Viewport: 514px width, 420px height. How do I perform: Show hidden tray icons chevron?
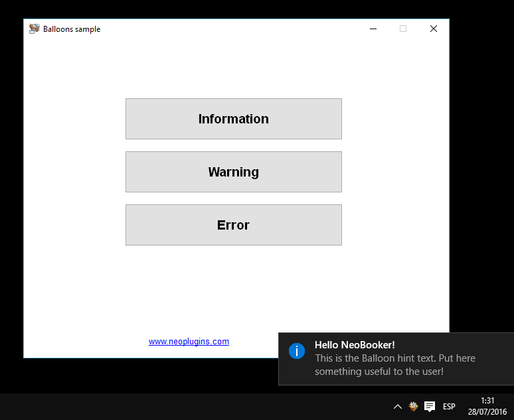[x=398, y=407]
